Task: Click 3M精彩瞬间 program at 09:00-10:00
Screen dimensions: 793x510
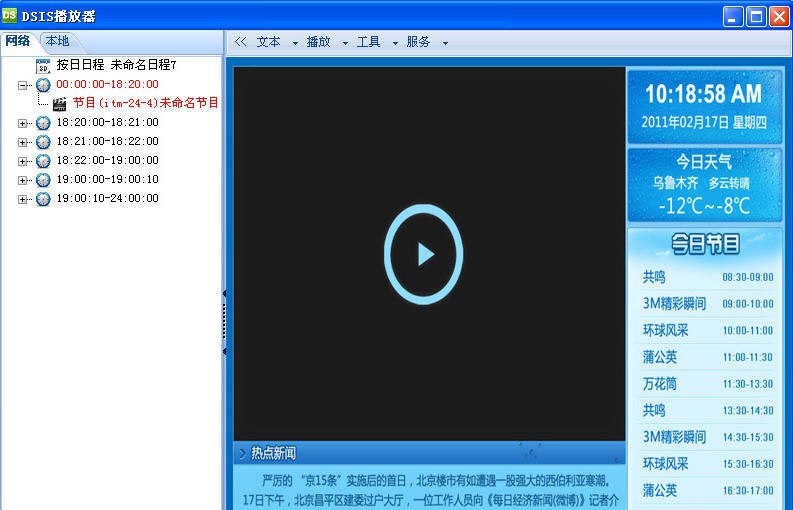Action: (x=707, y=304)
